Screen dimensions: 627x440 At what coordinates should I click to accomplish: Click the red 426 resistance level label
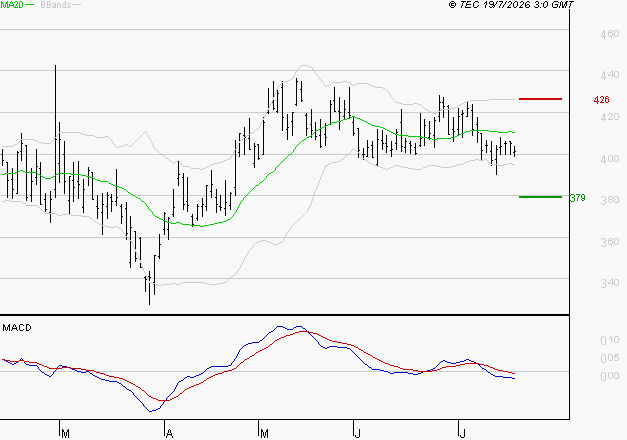click(601, 100)
